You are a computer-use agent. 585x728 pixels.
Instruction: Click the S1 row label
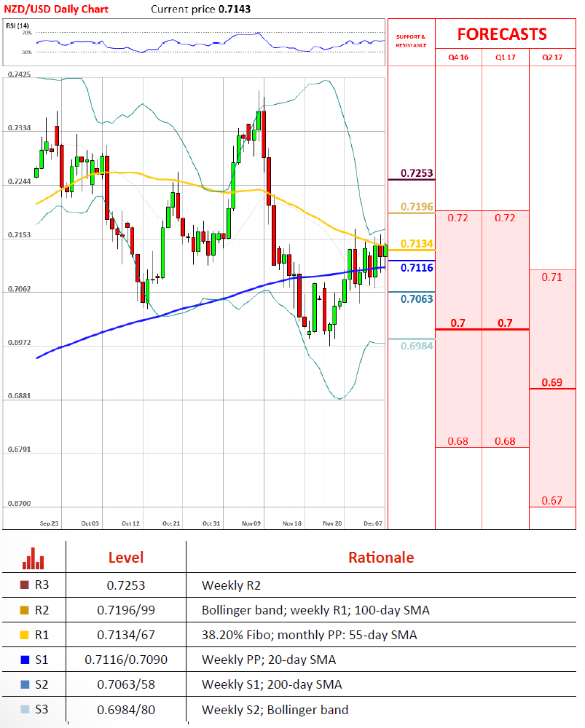(42, 660)
